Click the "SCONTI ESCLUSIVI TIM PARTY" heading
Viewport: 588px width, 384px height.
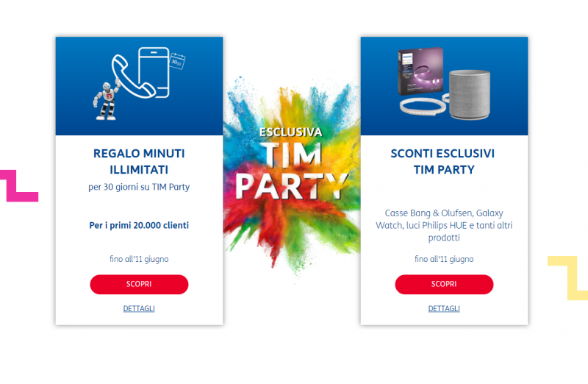click(444, 161)
